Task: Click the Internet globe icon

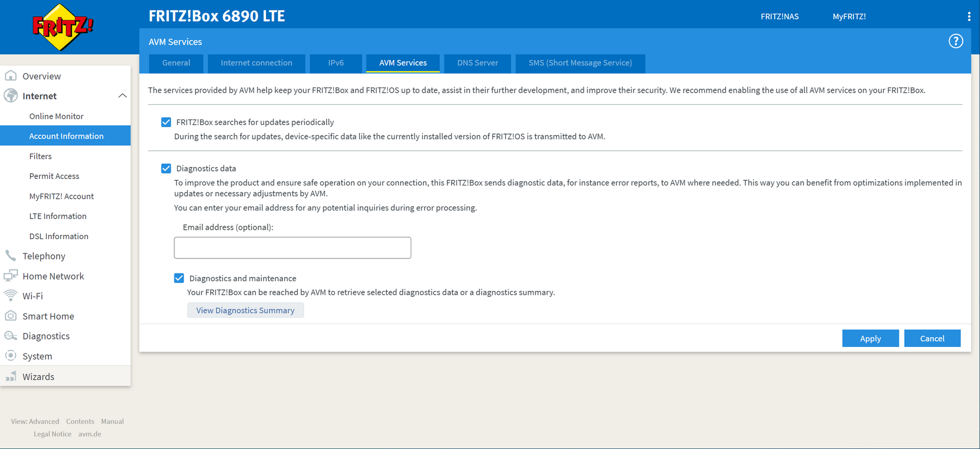Action: (10, 96)
